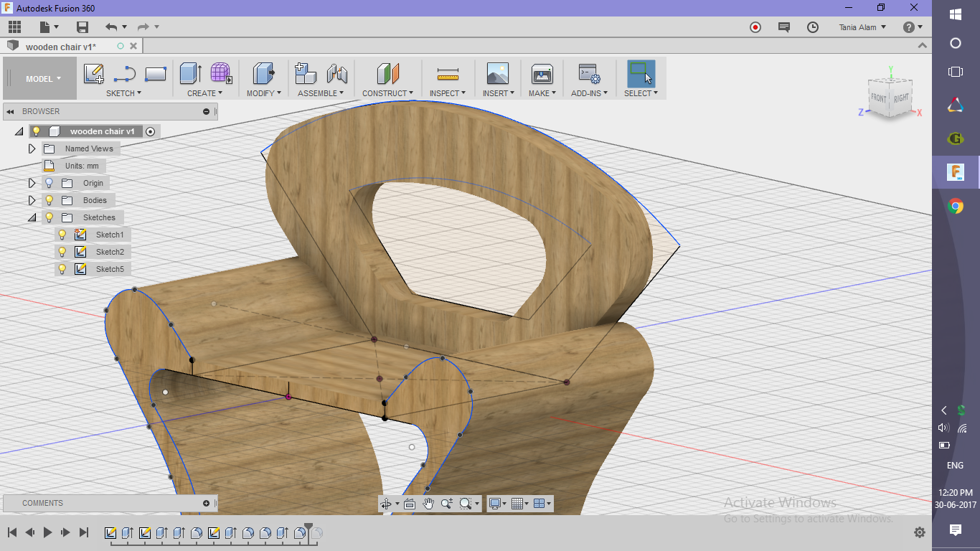Open the Help question mark dropdown

913,27
